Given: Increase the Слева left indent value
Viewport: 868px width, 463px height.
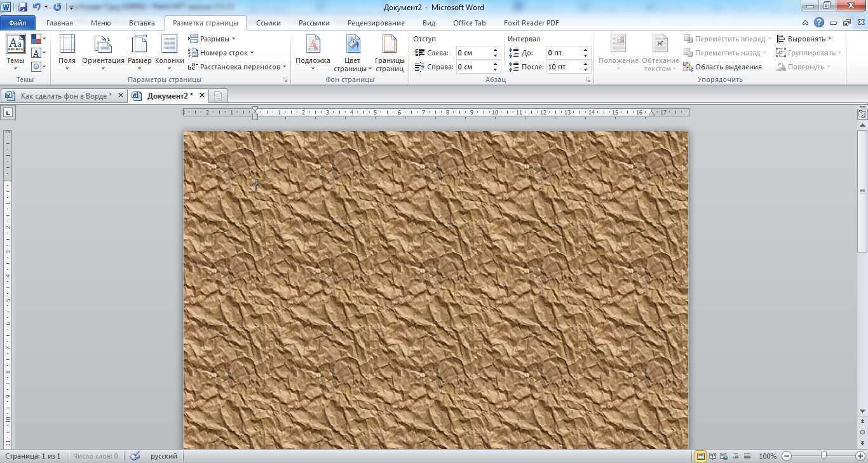Looking at the screenshot, I should click(x=495, y=50).
